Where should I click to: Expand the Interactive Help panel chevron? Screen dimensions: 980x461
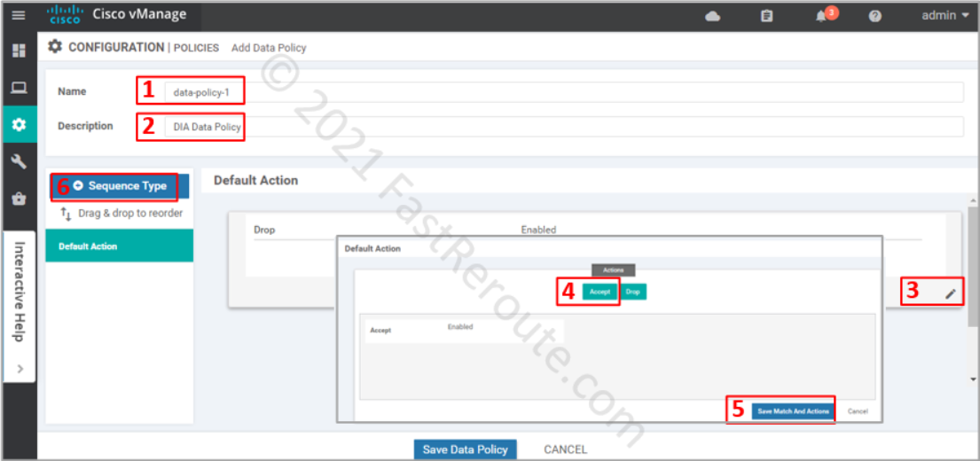tap(20, 368)
